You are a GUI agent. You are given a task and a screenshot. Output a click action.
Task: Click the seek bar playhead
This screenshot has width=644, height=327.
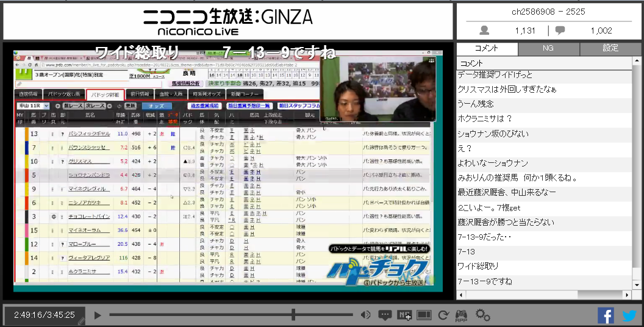click(293, 315)
